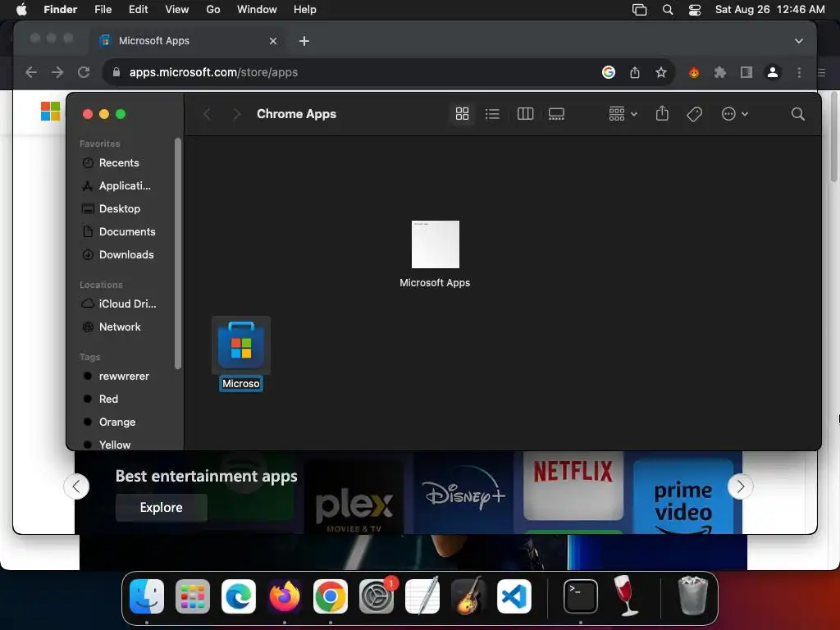Select the rewwrerer tag in sidebar
The width and height of the screenshot is (840, 630).
[124, 376]
